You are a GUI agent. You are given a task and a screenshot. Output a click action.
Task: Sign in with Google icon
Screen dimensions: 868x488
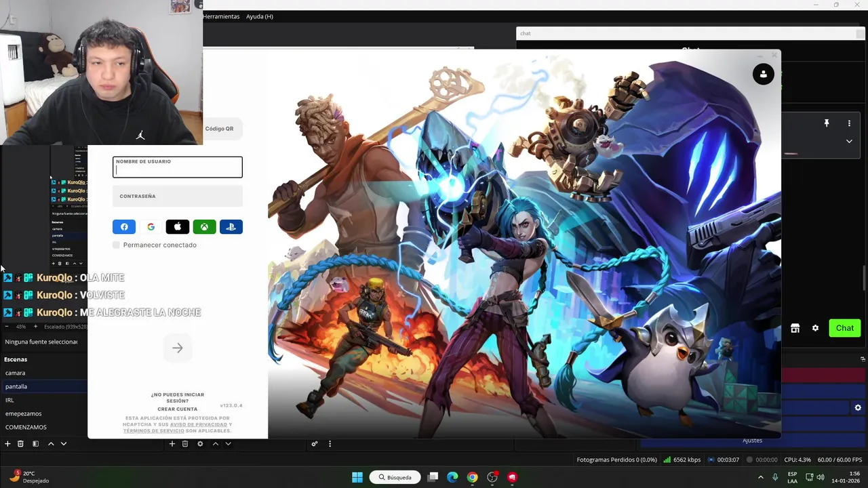(151, 227)
